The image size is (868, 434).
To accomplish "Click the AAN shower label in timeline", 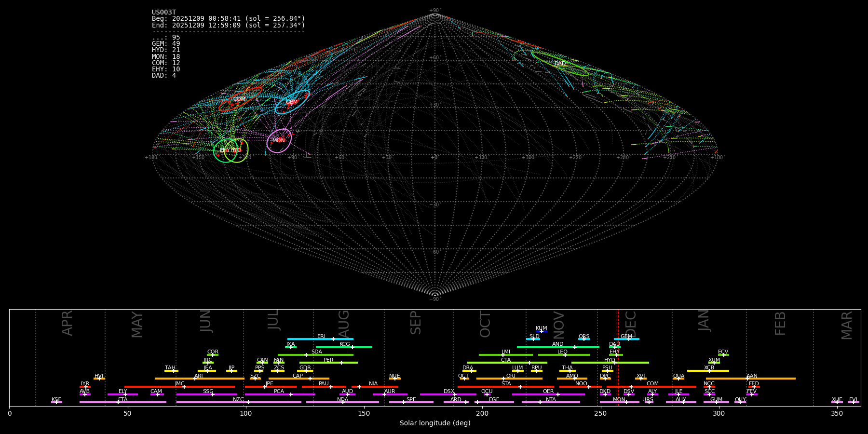I will (752, 376).
